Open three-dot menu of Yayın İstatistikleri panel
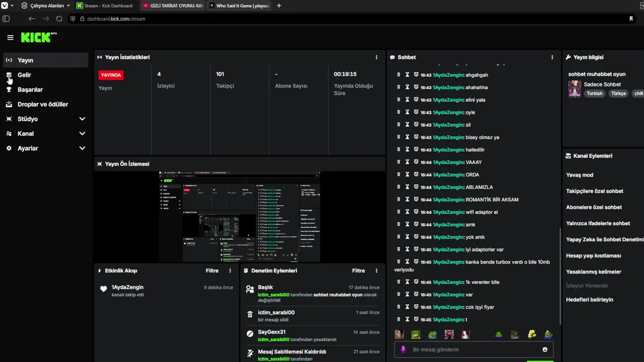 376,57
